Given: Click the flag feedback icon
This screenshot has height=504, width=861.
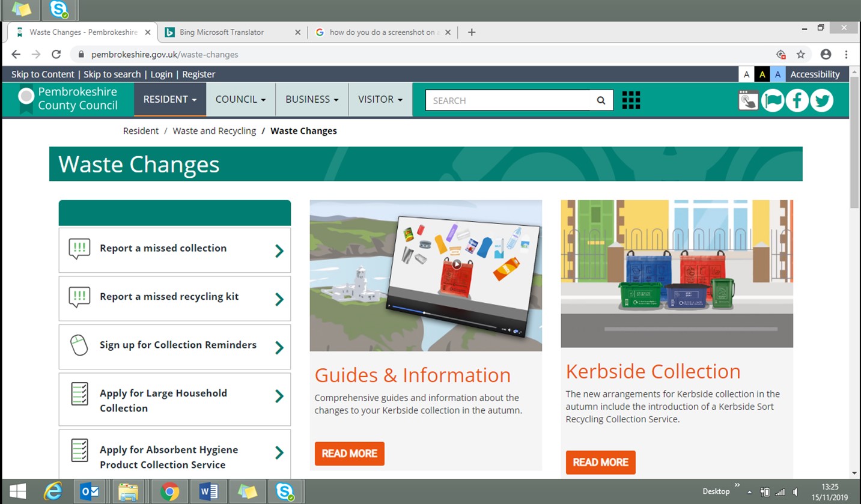Looking at the screenshot, I should (x=773, y=100).
